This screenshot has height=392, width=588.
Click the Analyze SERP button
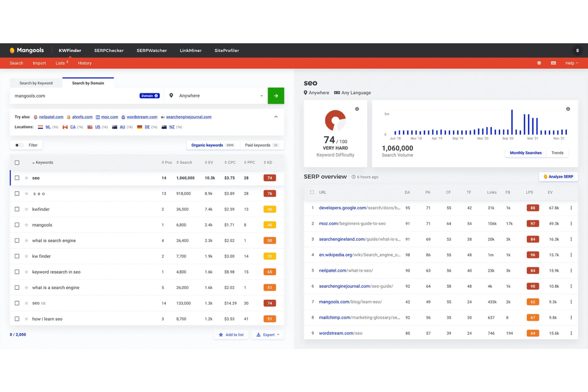coord(558,177)
